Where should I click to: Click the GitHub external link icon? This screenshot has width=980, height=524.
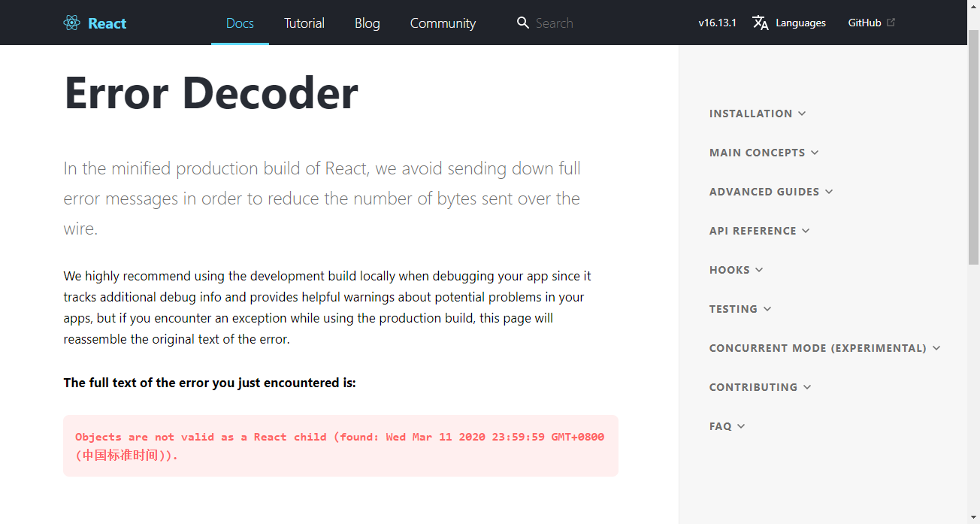point(891,23)
